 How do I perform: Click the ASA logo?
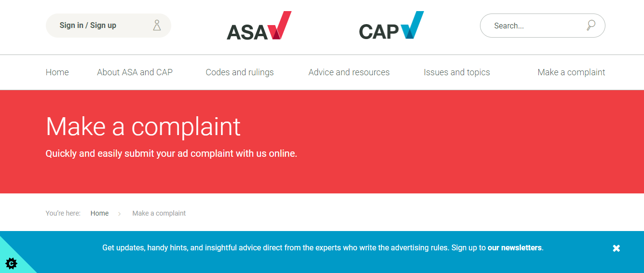pyautogui.click(x=259, y=26)
